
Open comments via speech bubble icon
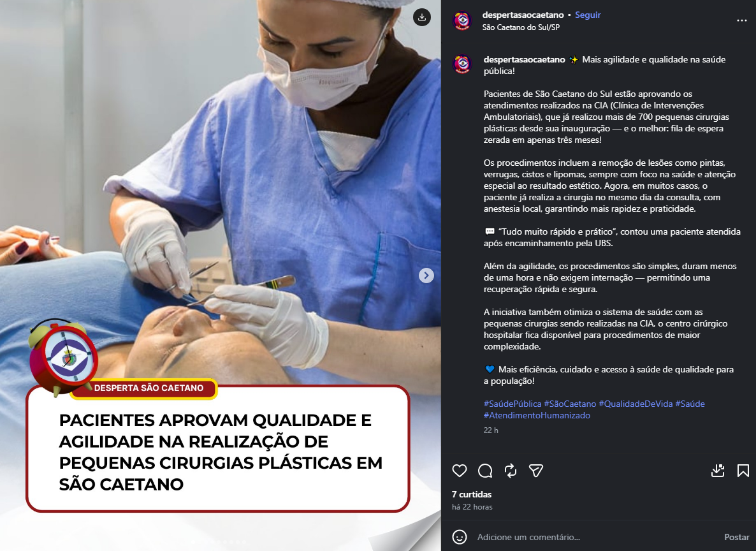[x=485, y=471]
